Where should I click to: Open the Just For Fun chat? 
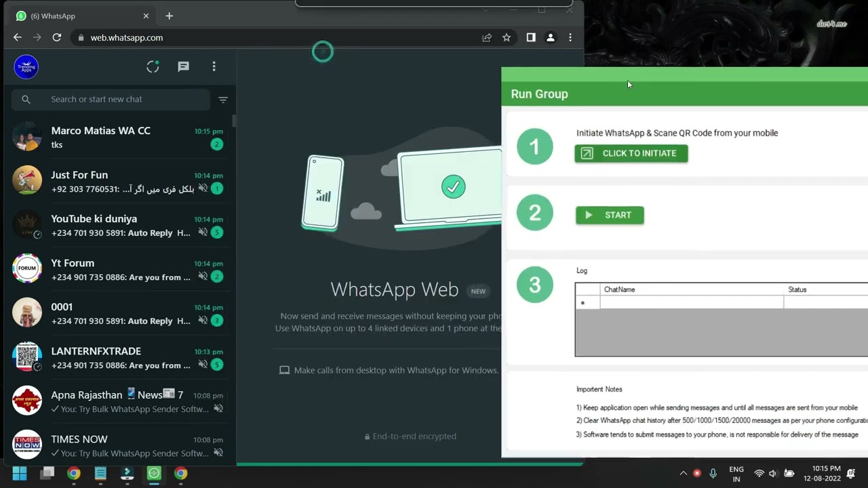pos(118,181)
